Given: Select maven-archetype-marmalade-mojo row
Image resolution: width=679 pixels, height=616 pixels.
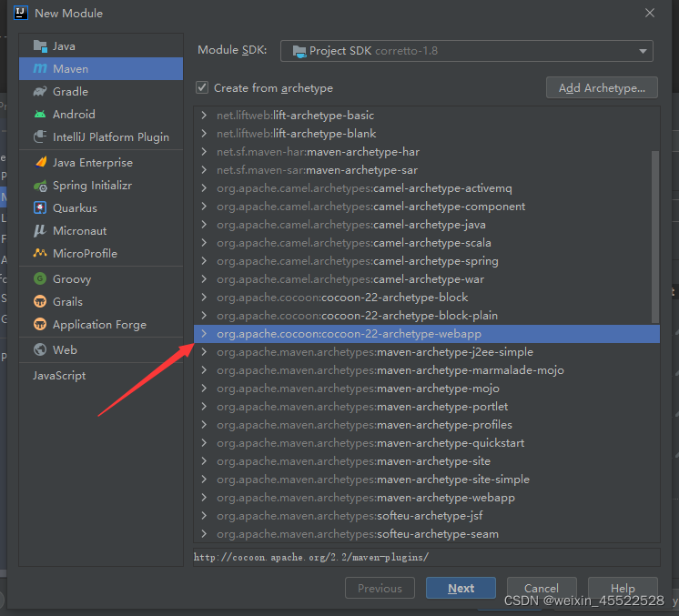Looking at the screenshot, I should 427,370.
